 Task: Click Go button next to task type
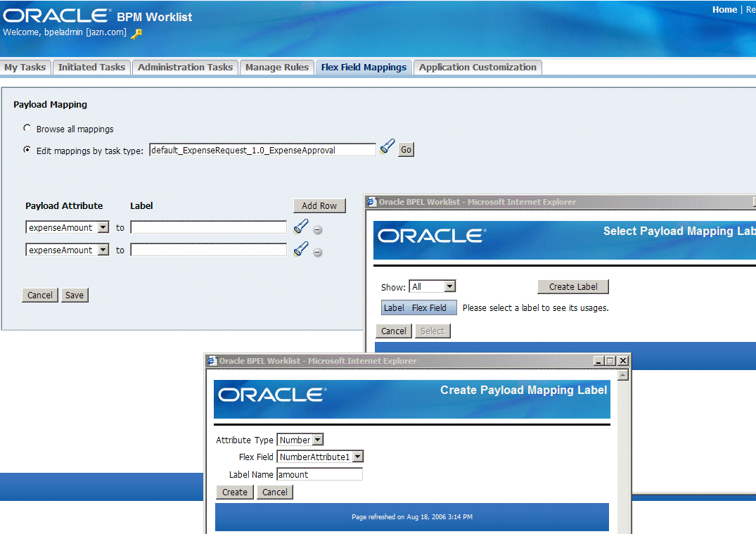[x=406, y=150]
